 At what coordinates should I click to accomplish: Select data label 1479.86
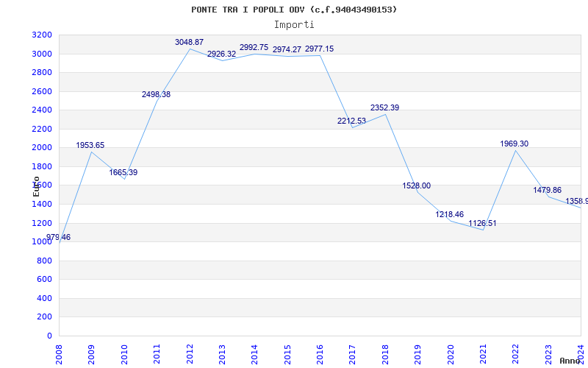[x=547, y=191]
